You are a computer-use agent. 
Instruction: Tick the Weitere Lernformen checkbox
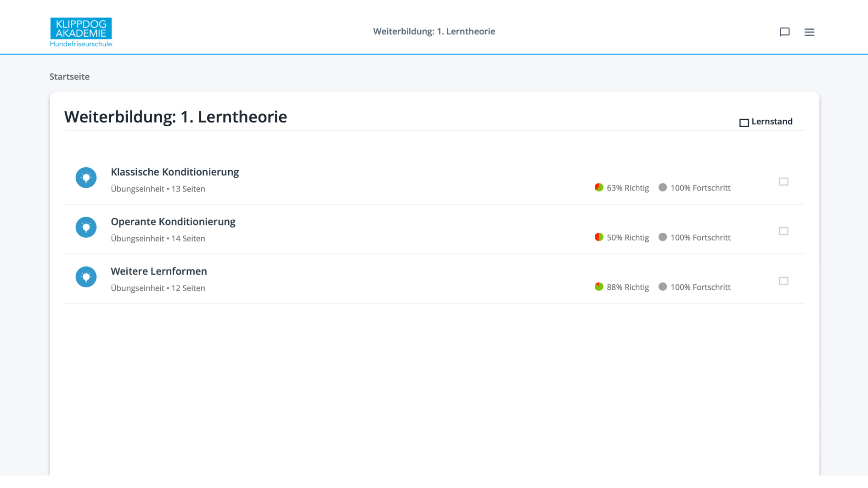(783, 280)
